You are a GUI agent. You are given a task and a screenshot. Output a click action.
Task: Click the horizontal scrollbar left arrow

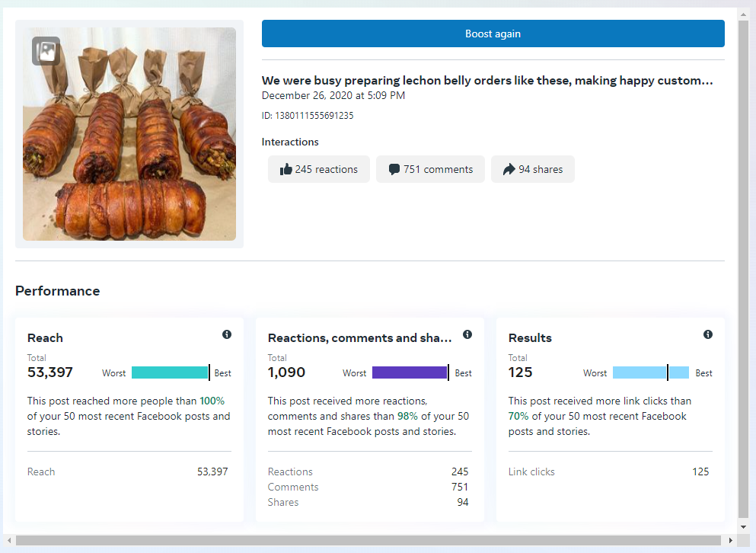point(8,540)
